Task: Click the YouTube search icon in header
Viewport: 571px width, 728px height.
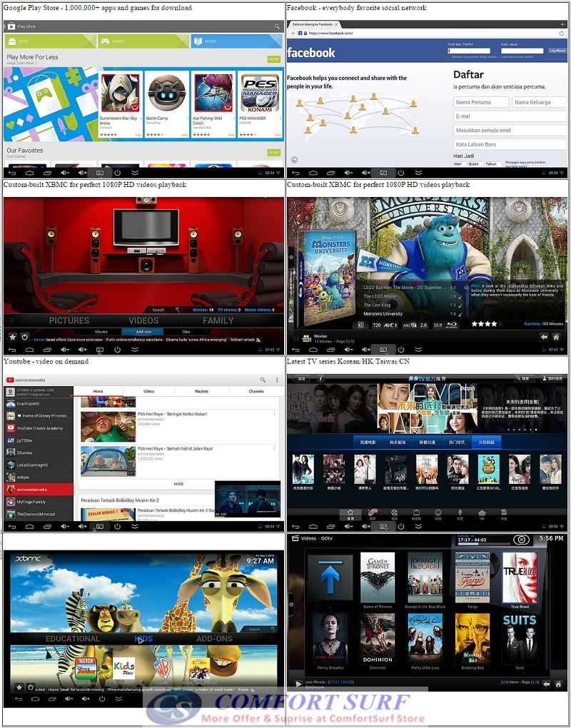Action: 263,380
